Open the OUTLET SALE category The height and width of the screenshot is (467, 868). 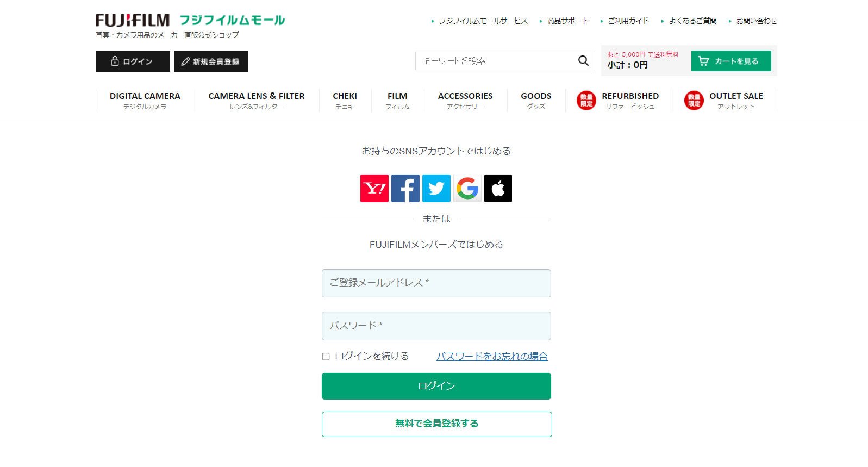pos(735,101)
